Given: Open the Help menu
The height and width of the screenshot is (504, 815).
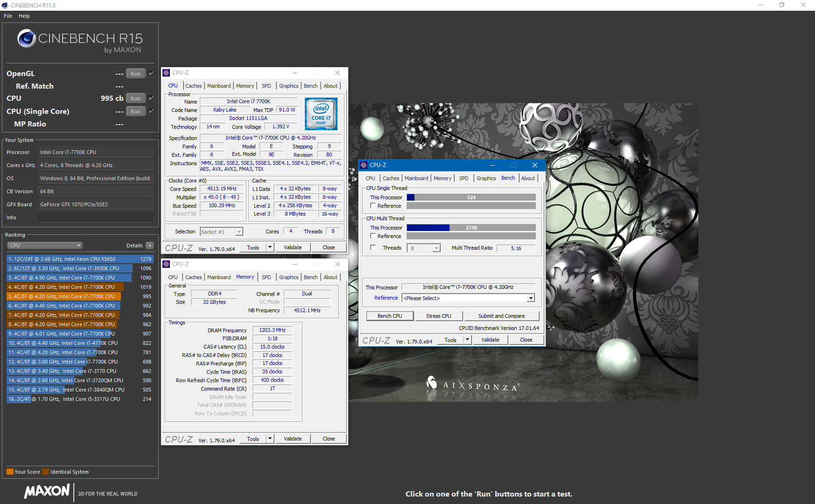Looking at the screenshot, I should [24, 16].
